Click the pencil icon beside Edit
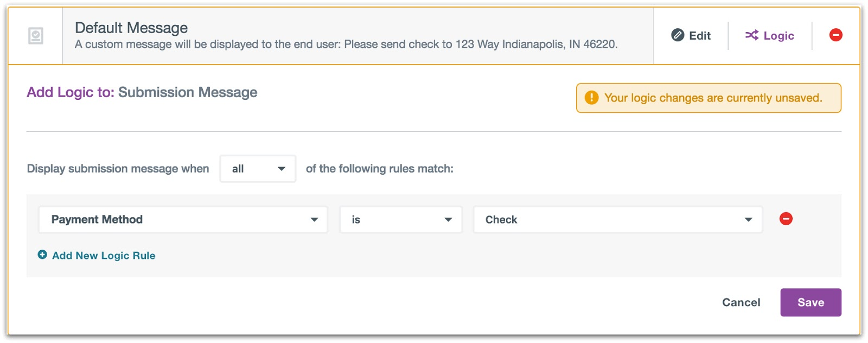 click(678, 35)
